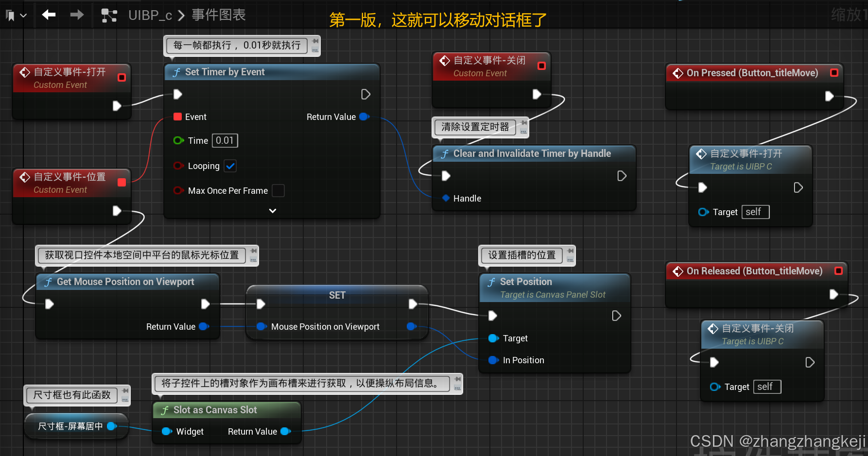Click the forward navigation arrow
This screenshot has height=456, width=868.
click(x=76, y=15)
